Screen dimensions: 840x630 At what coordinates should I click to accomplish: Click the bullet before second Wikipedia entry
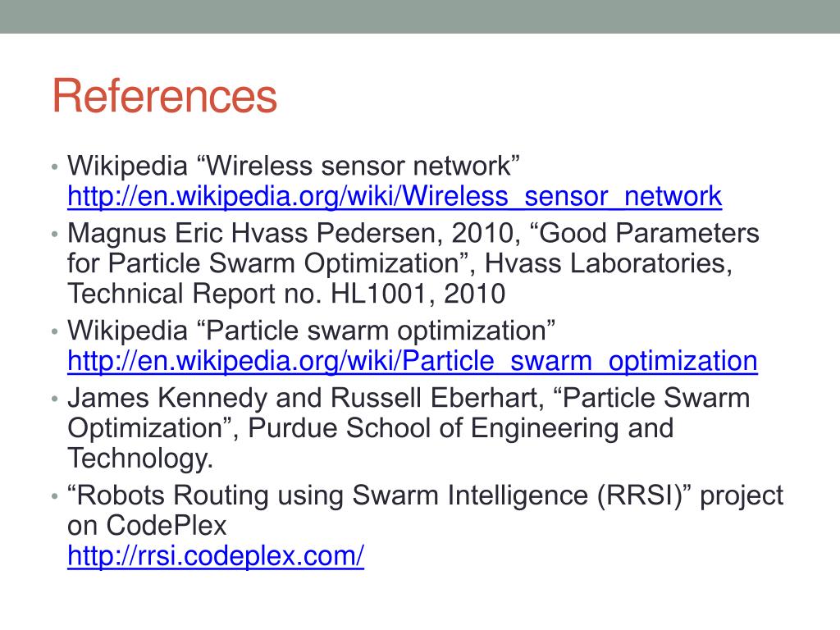tap(54, 332)
